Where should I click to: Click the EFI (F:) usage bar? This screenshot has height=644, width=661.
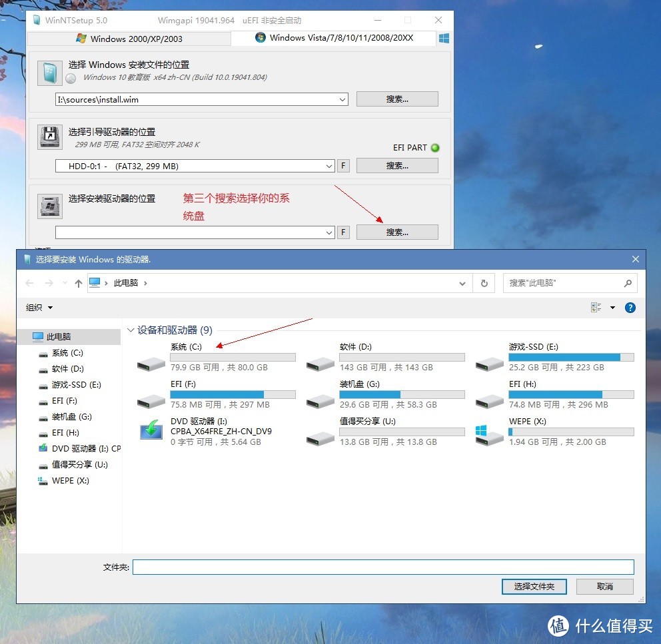(233, 395)
